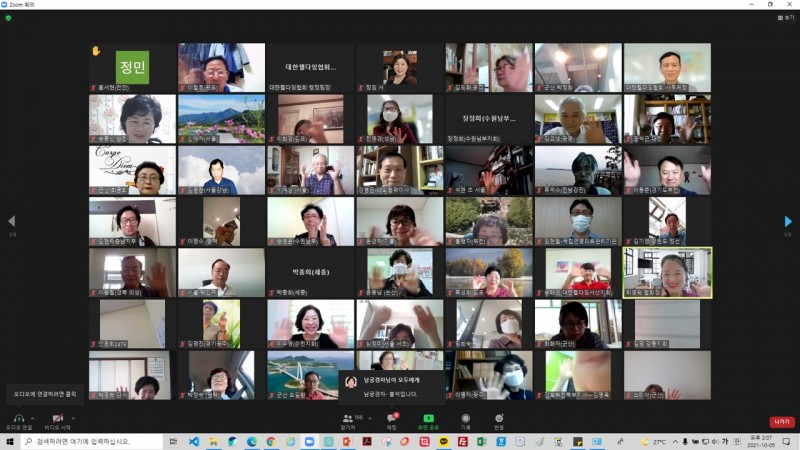Click the join audio headphone icon
This screenshot has height=450, width=800.
pos(18,418)
